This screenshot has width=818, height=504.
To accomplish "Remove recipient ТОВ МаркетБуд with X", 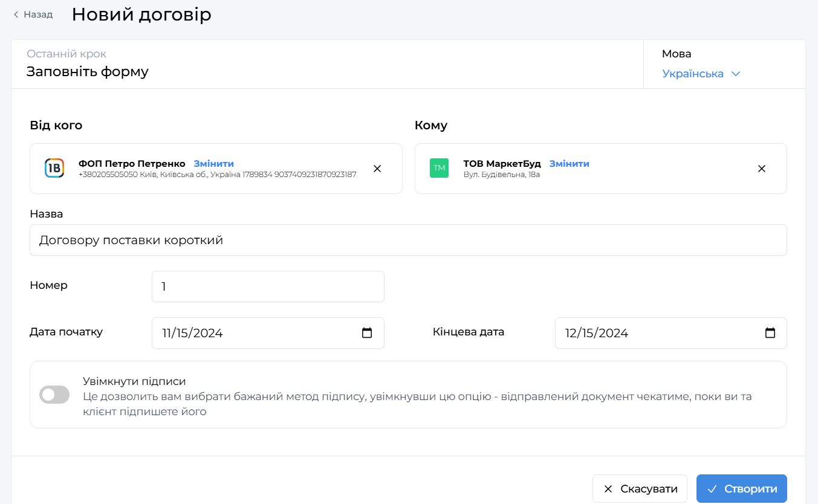I will click(762, 169).
